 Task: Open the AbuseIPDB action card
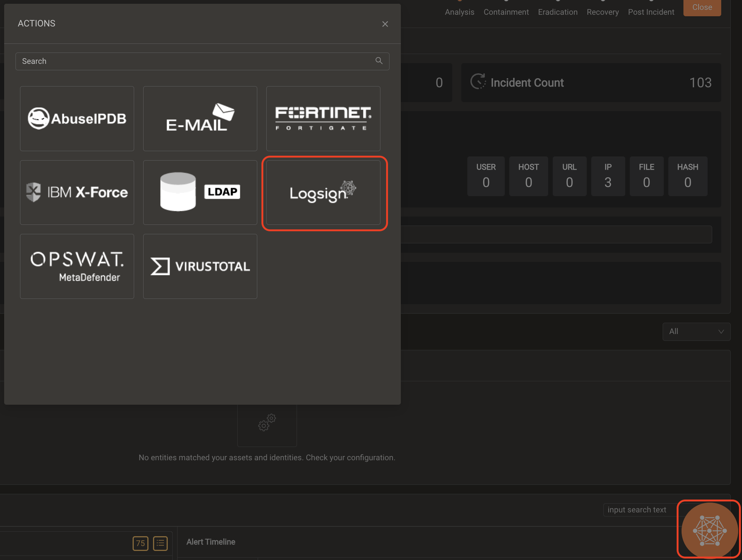[77, 119]
